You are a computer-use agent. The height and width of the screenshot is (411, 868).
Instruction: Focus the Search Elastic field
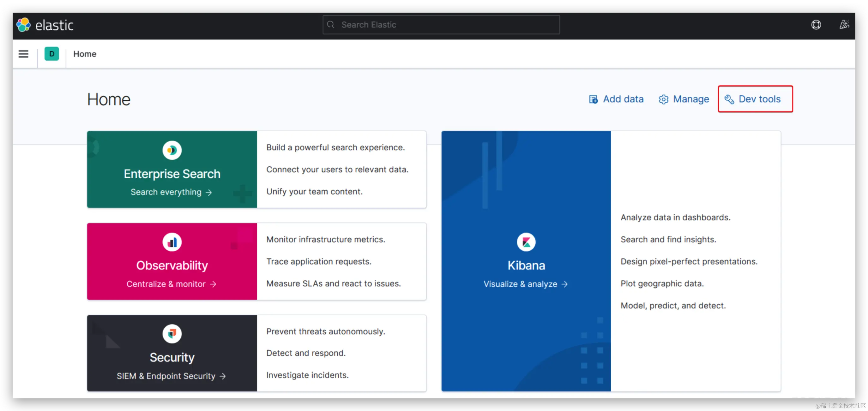tap(441, 25)
